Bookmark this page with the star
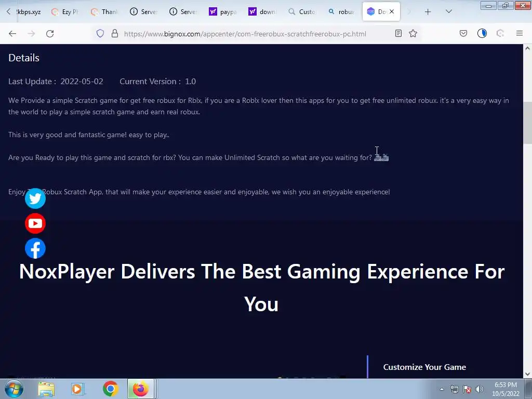This screenshot has width=532, height=399. [x=413, y=33]
